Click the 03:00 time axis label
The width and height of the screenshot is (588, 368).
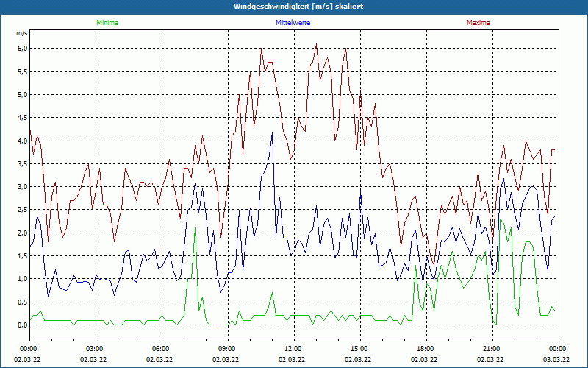(96, 349)
